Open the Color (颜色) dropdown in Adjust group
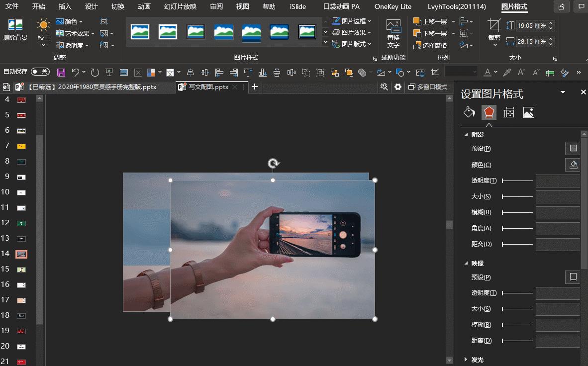 click(x=70, y=21)
